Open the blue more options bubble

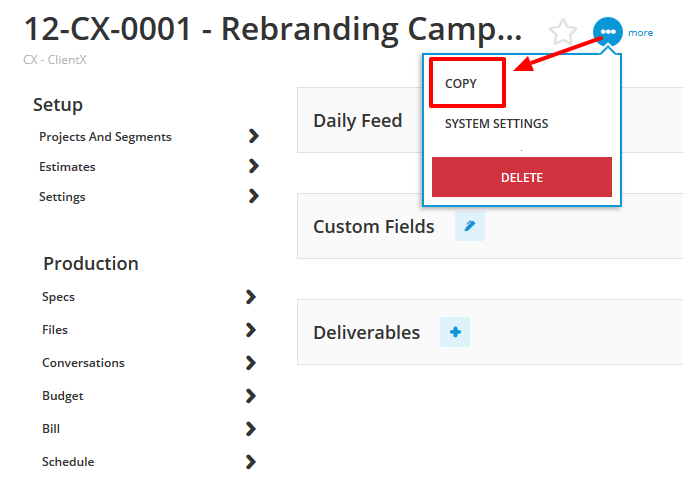pos(608,32)
